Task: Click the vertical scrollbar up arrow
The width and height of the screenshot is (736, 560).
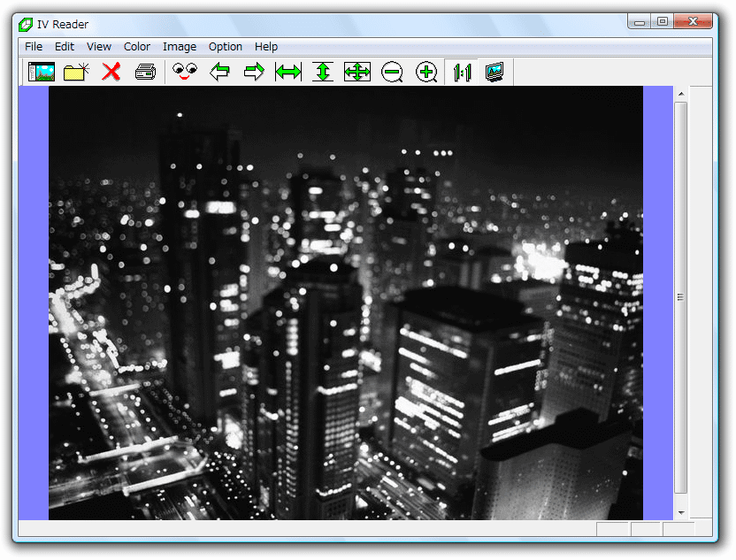Action: 681,94
